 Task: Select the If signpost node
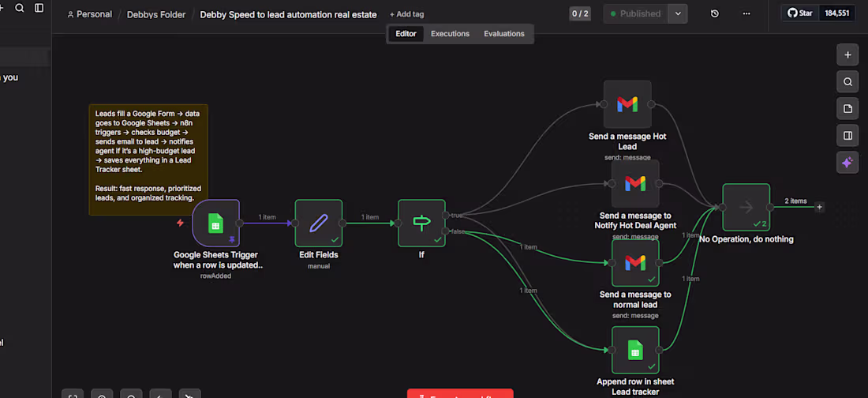point(421,223)
